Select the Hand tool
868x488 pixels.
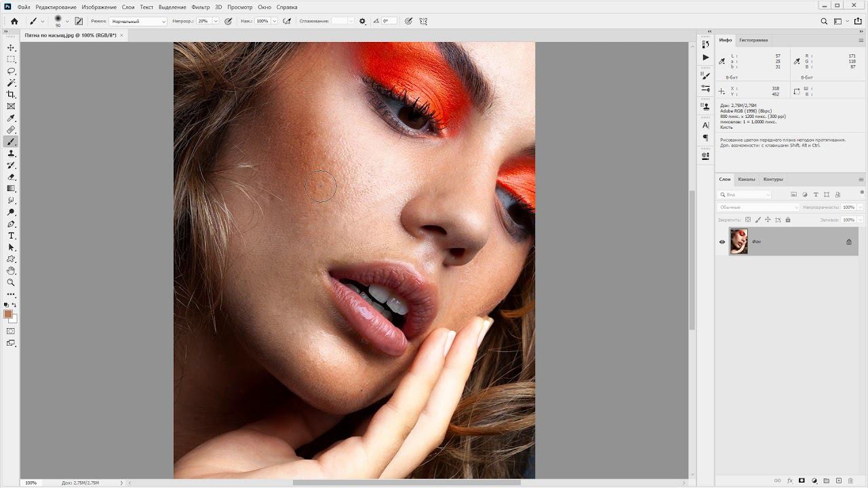11,270
